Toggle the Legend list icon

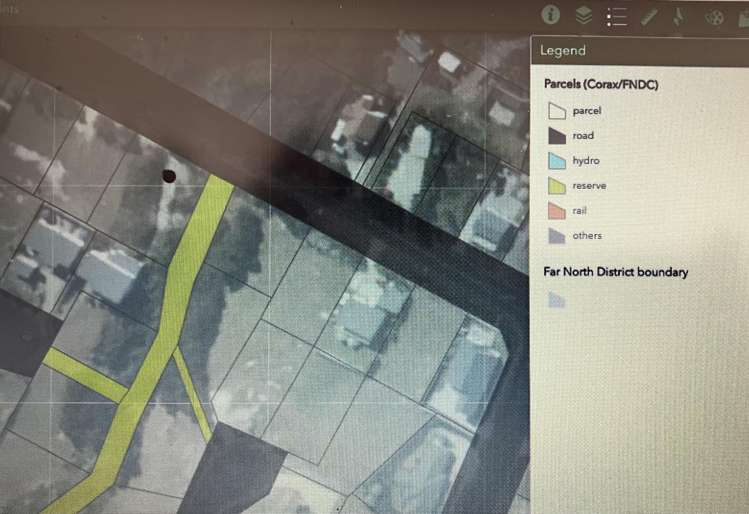click(616, 16)
